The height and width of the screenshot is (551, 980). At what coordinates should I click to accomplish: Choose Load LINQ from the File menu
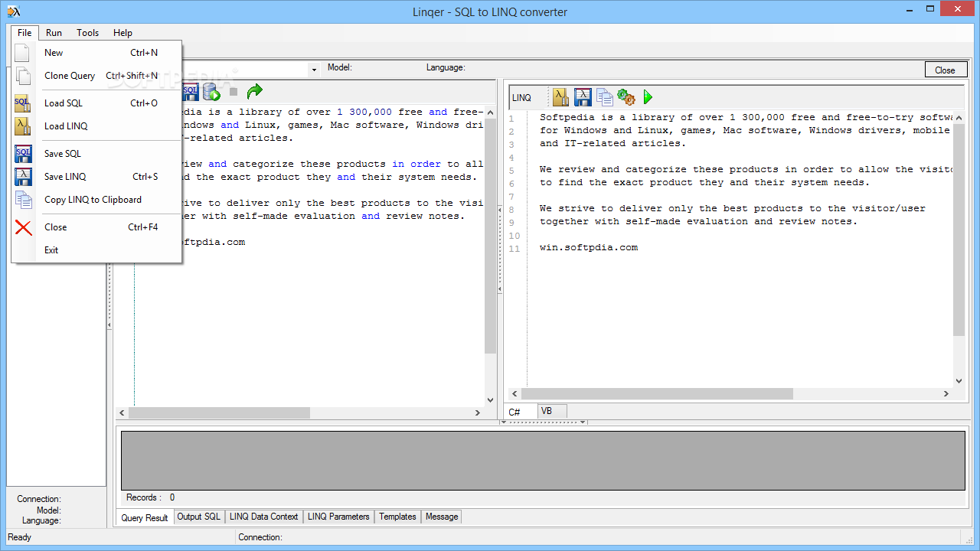(97, 126)
